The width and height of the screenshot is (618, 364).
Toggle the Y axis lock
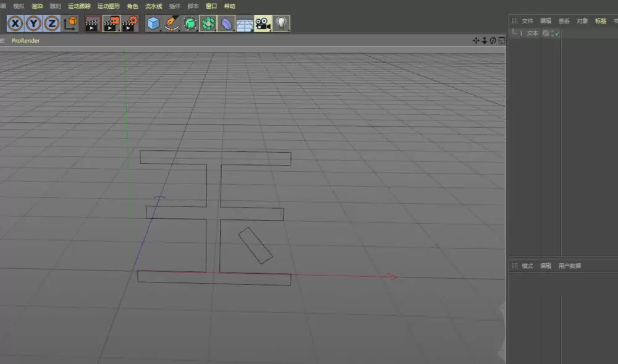[x=32, y=23]
